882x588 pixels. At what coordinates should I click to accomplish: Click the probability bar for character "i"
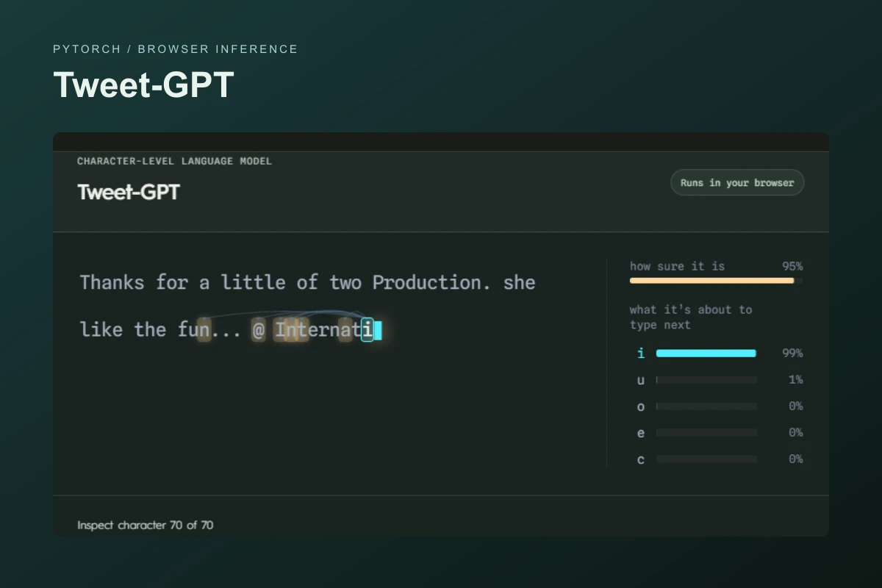coord(706,354)
